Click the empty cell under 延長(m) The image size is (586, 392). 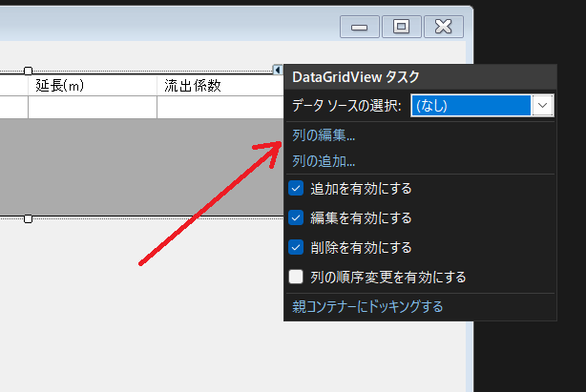92,108
